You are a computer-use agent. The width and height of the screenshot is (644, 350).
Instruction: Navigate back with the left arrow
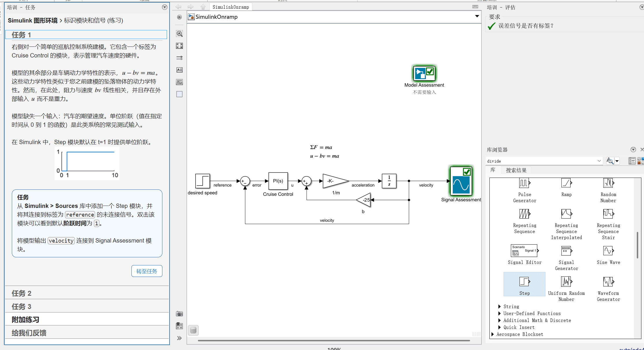point(178,7)
